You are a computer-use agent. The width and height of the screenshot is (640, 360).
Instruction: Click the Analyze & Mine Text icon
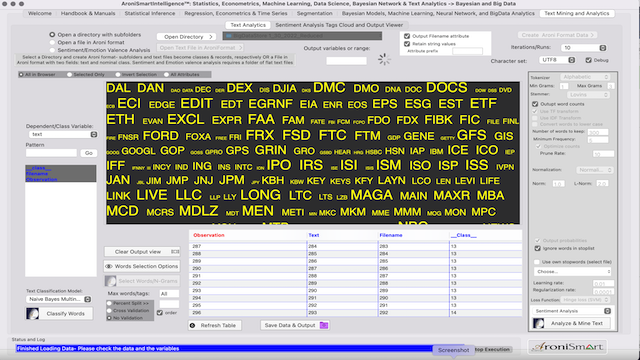(x=539, y=323)
